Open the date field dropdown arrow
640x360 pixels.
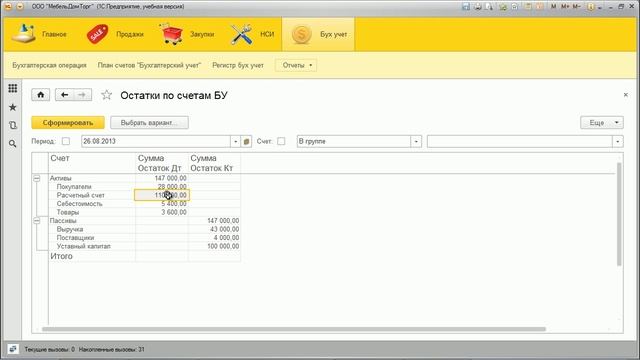(236, 141)
